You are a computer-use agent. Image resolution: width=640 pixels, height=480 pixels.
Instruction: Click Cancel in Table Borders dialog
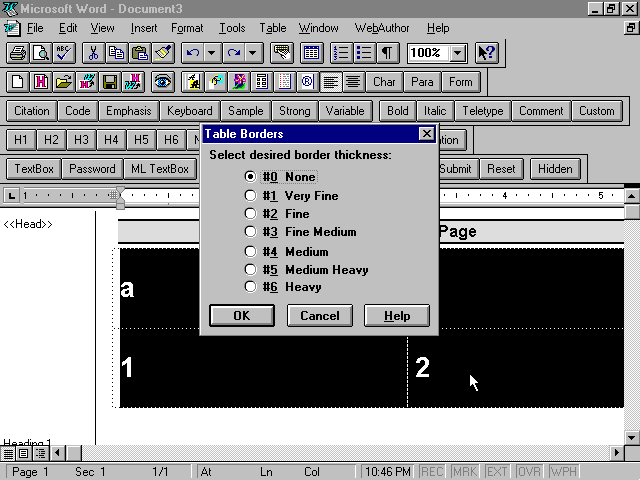(x=320, y=316)
